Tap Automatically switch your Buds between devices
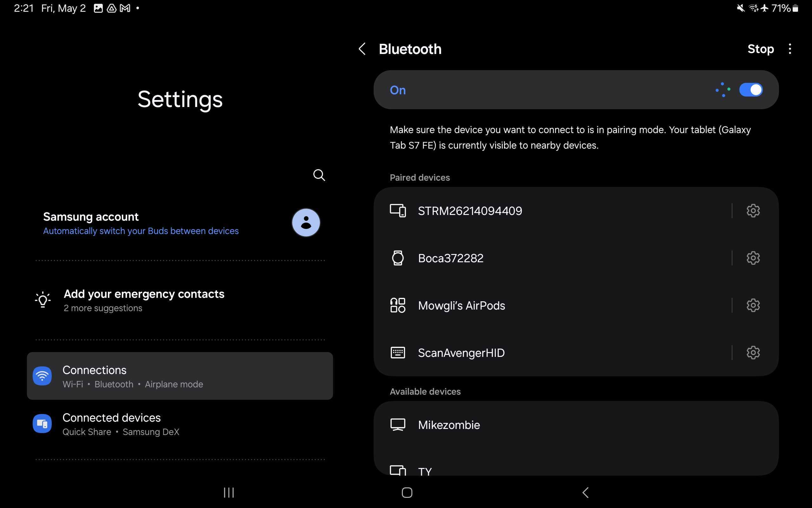Image resolution: width=812 pixels, height=508 pixels. point(141,231)
